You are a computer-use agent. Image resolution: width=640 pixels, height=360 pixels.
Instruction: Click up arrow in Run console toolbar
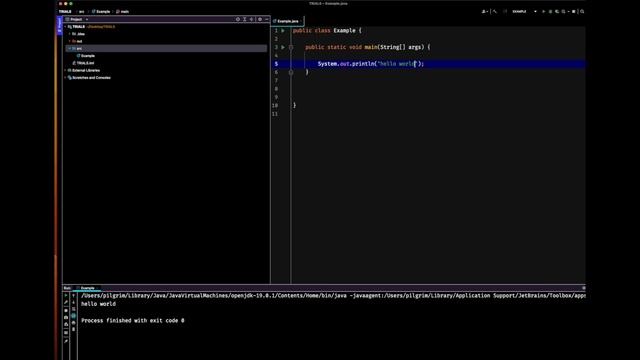pyautogui.click(x=73, y=296)
